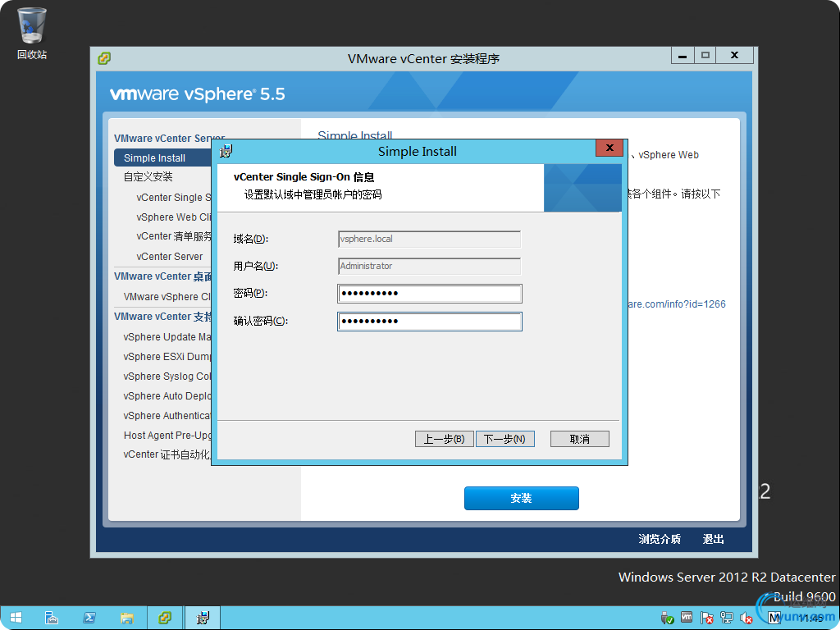Image resolution: width=840 pixels, height=630 pixels.
Task: Click the taskbar clock
Action: point(812,619)
